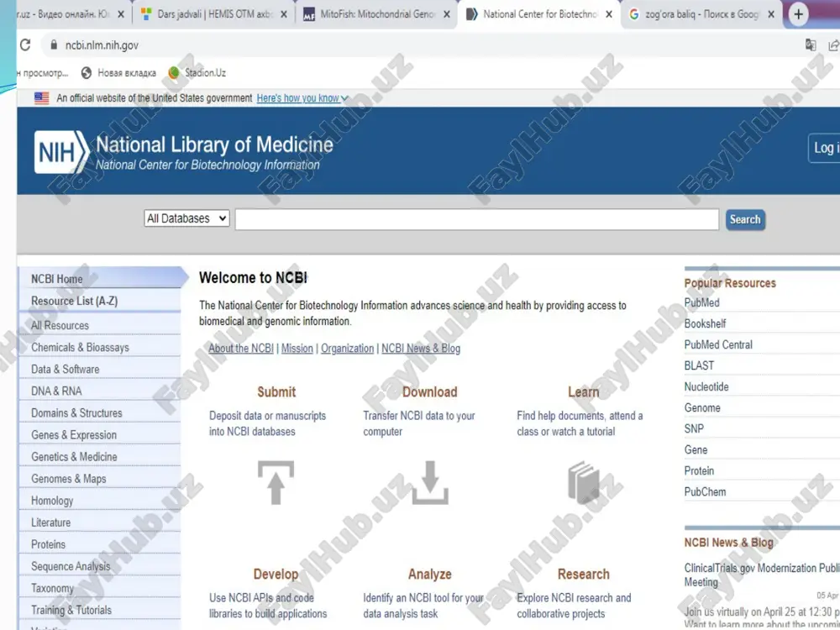The height and width of the screenshot is (630, 840).
Task: Open Homology category
Action: click(99, 501)
